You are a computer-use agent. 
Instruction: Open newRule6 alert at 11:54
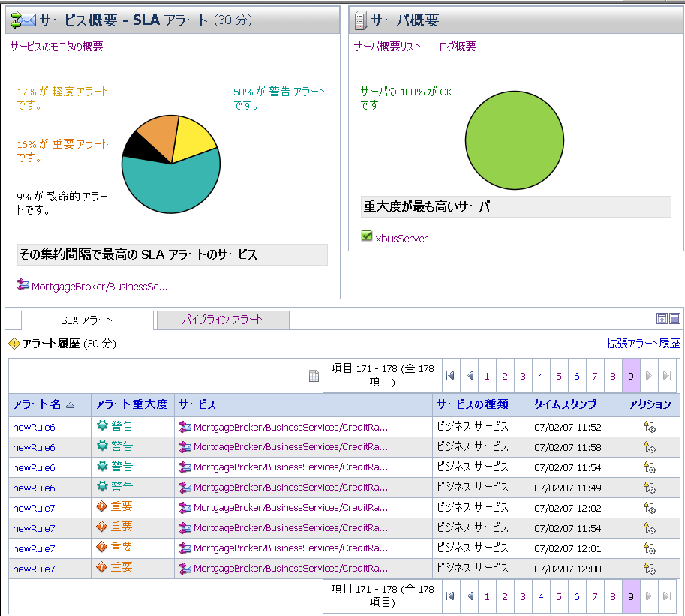coord(34,468)
